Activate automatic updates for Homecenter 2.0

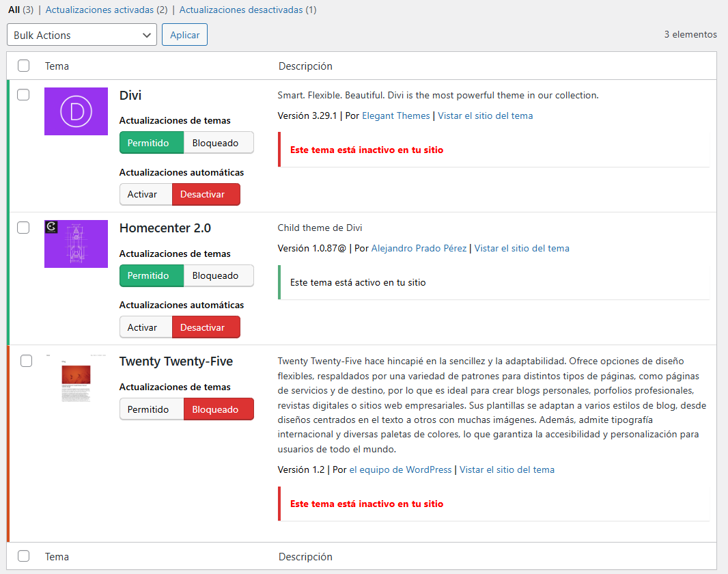pyautogui.click(x=145, y=327)
